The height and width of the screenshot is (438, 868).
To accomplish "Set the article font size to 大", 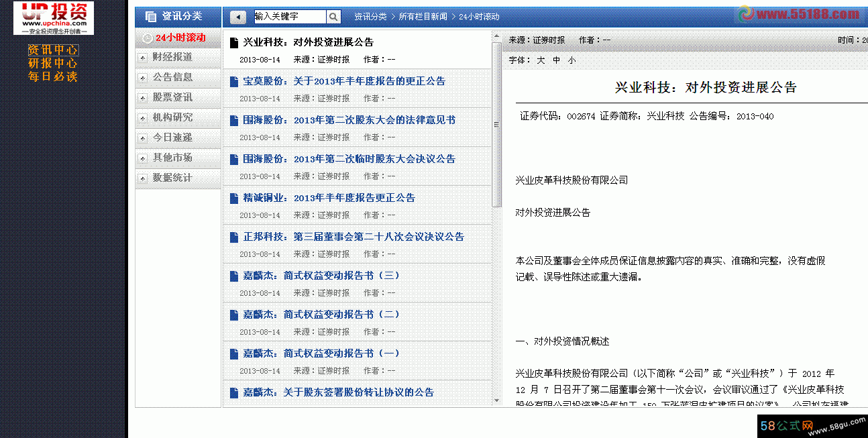I will 541,60.
